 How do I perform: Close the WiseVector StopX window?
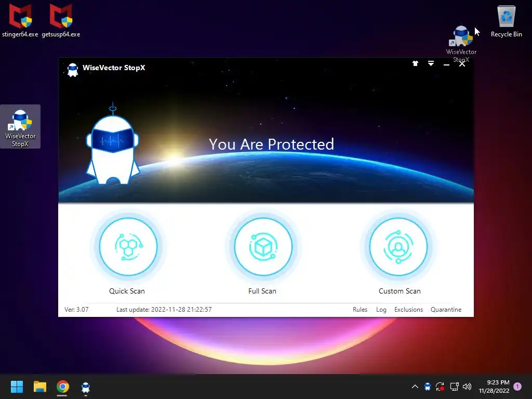(x=462, y=64)
